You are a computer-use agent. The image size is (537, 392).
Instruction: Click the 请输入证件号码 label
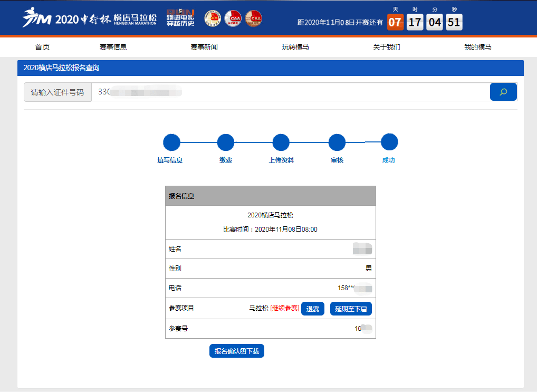pyautogui.click(x=57, y=92)
